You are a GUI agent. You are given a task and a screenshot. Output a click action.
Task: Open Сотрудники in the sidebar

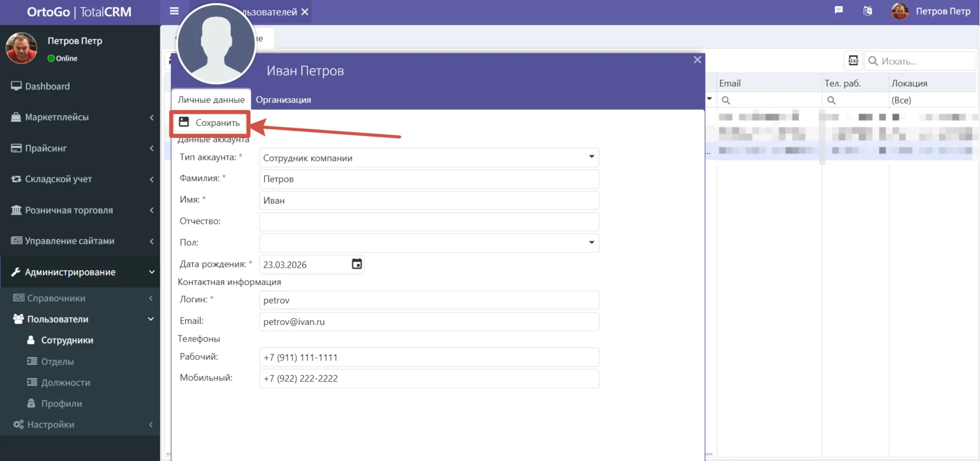[67, 340]
